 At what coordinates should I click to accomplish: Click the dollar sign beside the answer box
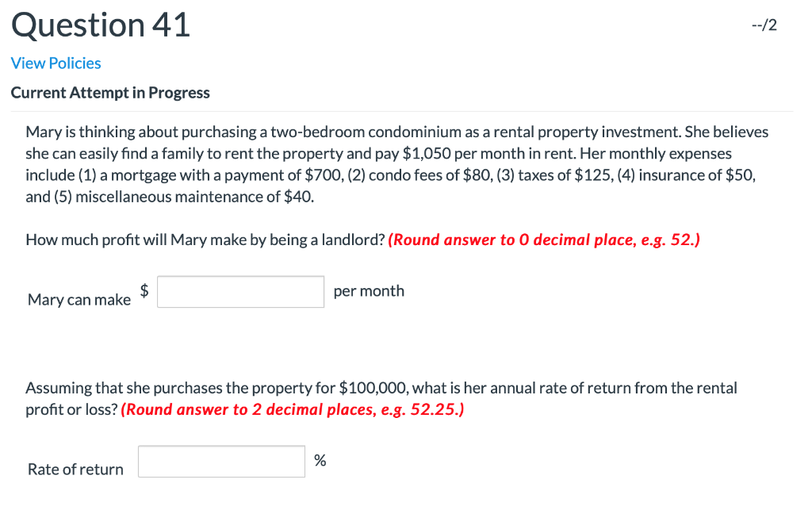[x=145, y=290]
